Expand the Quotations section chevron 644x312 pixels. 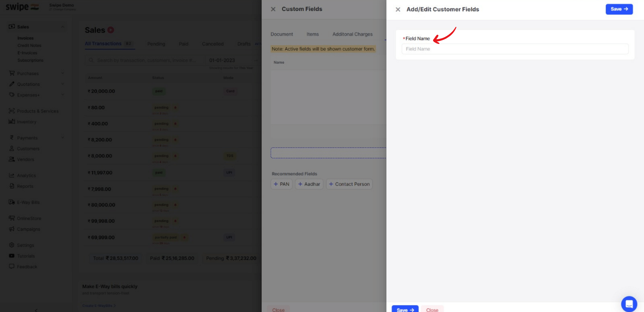(63, 84)
